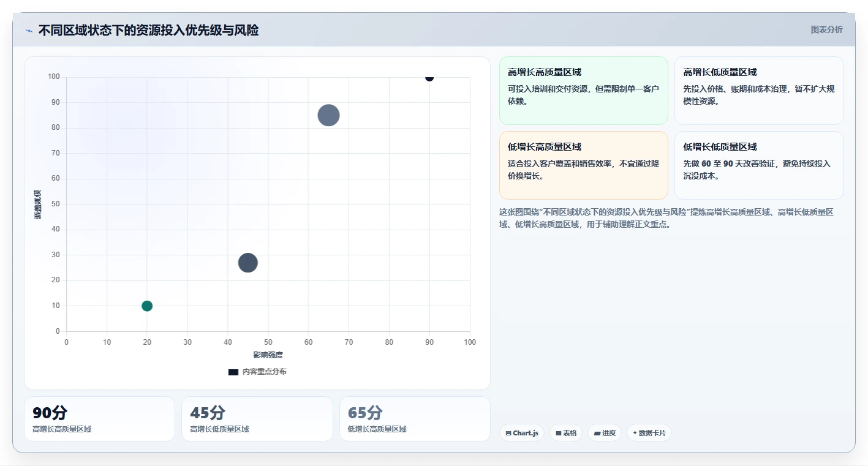Click text 适合投入客户覆盖和销售效率
Image resolution: width=868 pixels, height=466 pixels.
tap(564, 163)
